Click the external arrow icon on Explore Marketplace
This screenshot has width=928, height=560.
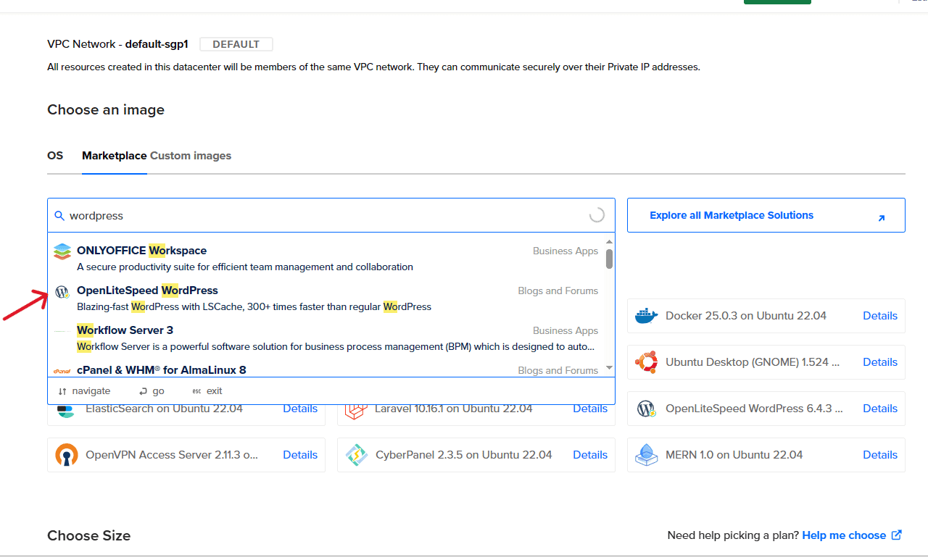click(x=881, y=217)
